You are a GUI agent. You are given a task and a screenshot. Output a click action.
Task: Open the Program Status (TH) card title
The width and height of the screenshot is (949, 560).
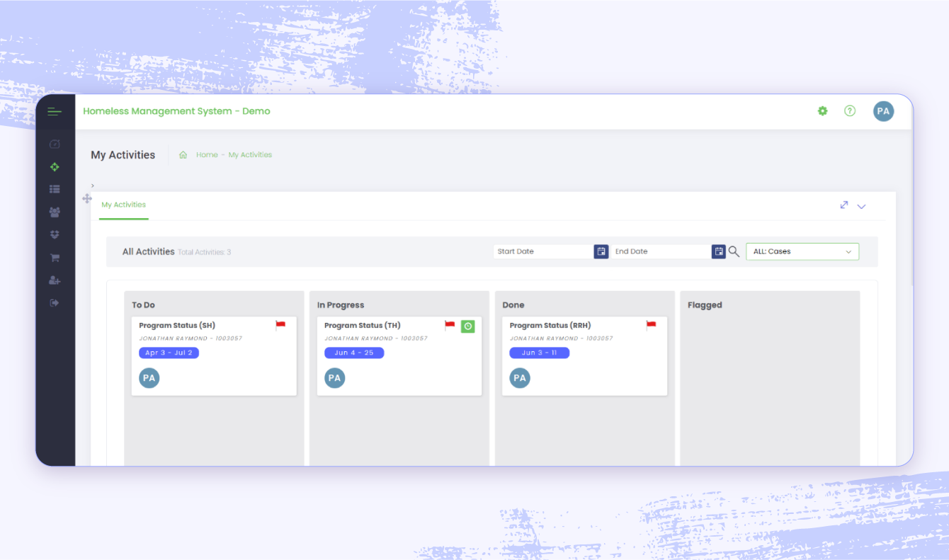[363, 326]
